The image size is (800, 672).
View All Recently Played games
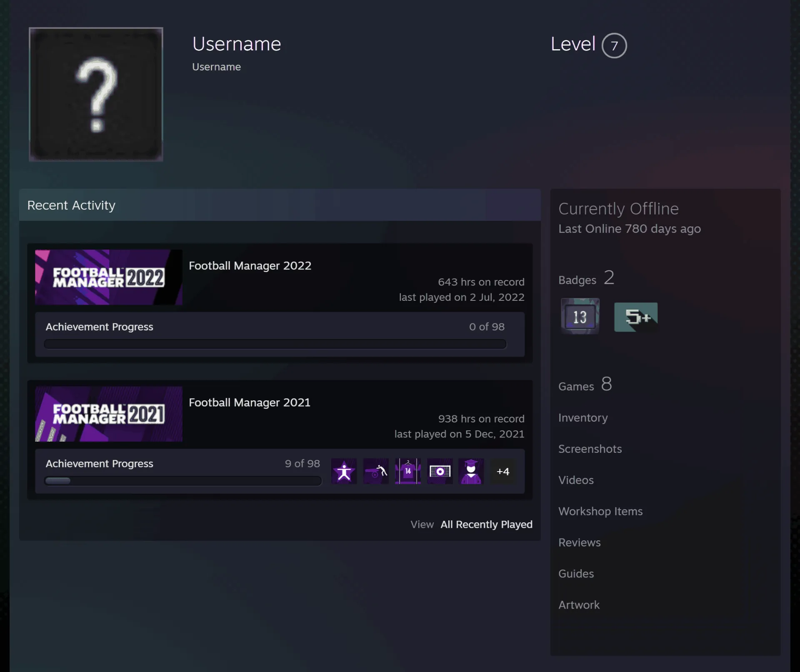click(x=486, y=524)
